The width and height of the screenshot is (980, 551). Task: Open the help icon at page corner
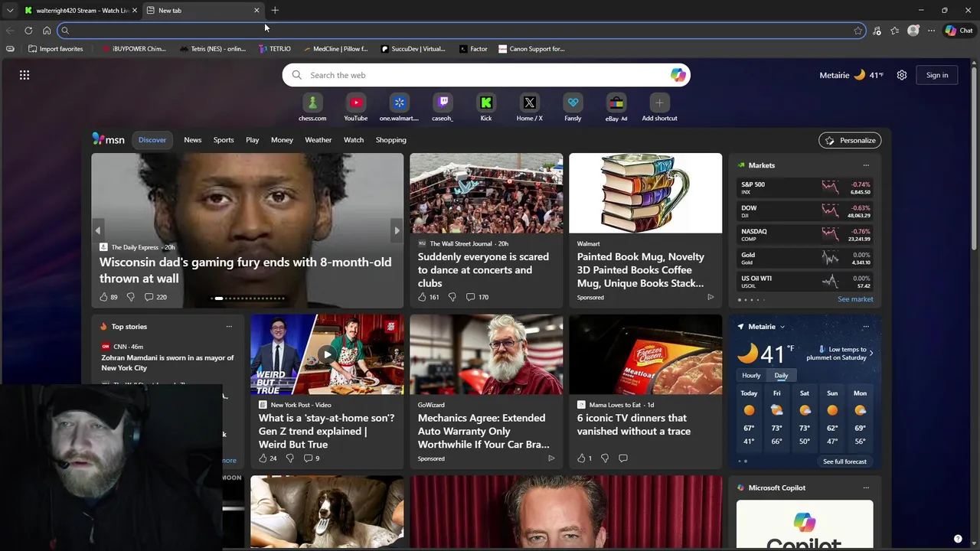958,539
